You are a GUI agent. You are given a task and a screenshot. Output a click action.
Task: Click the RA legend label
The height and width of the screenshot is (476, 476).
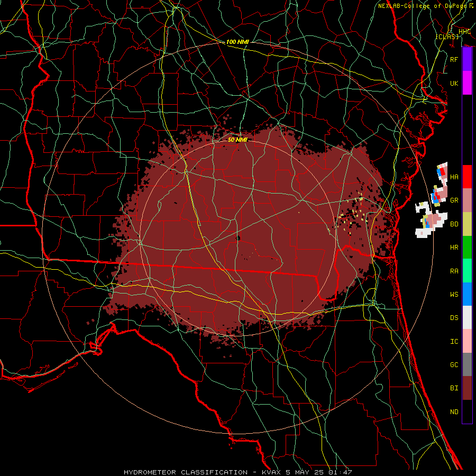(x=454, y=271)
